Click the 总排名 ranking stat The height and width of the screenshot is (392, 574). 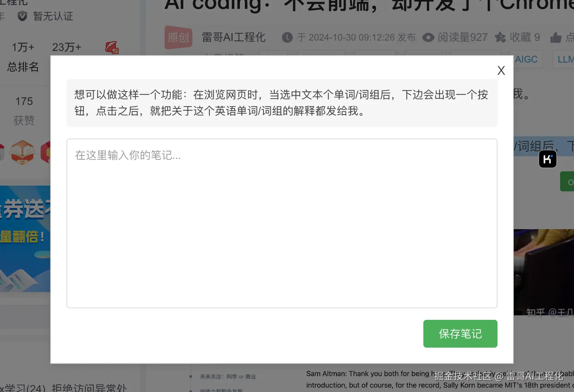tap(23, 67)
